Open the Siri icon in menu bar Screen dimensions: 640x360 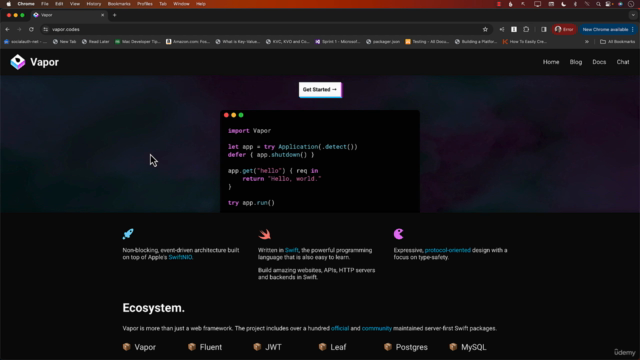coord(620,4)
